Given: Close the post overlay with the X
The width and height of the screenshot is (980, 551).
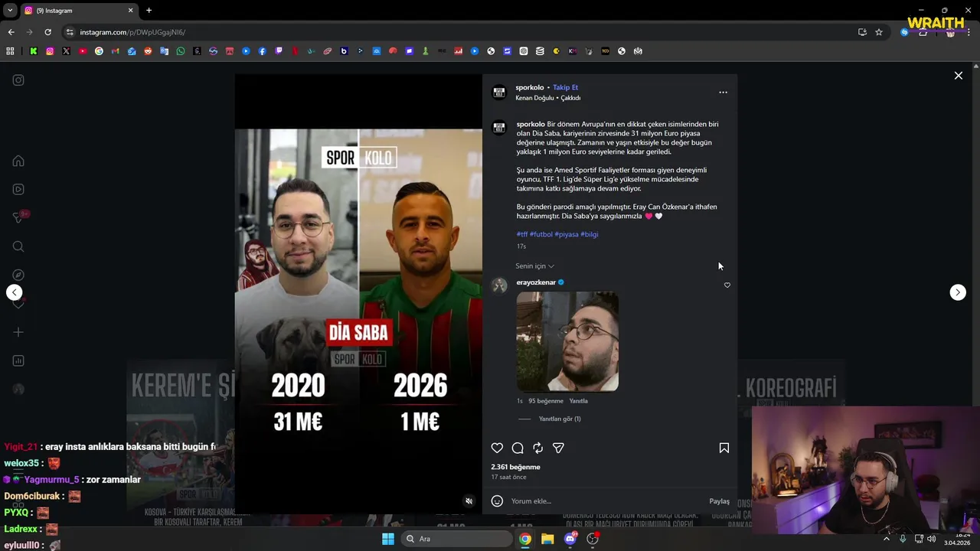Looking at the screenshot, I should pos(958,76).
